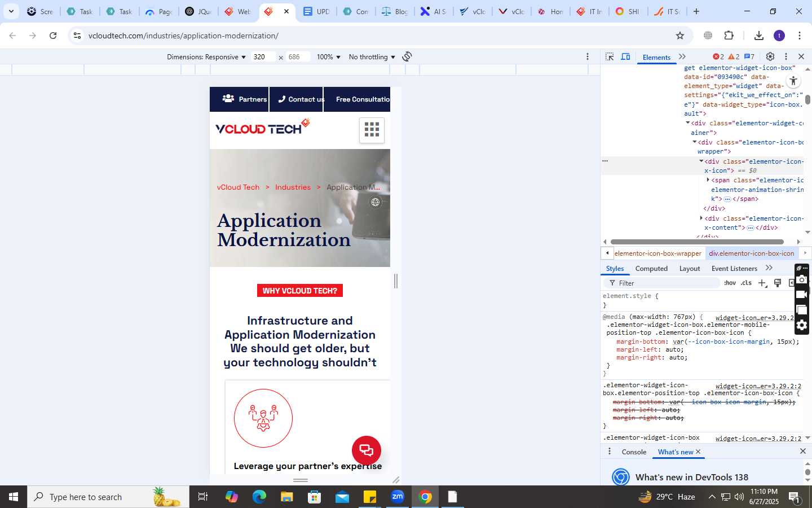Image resolution: width=812 pixels, height=508 pixels.
Task: Toggle the device toolbar in DevTools
Action: (x=625, y=56)
